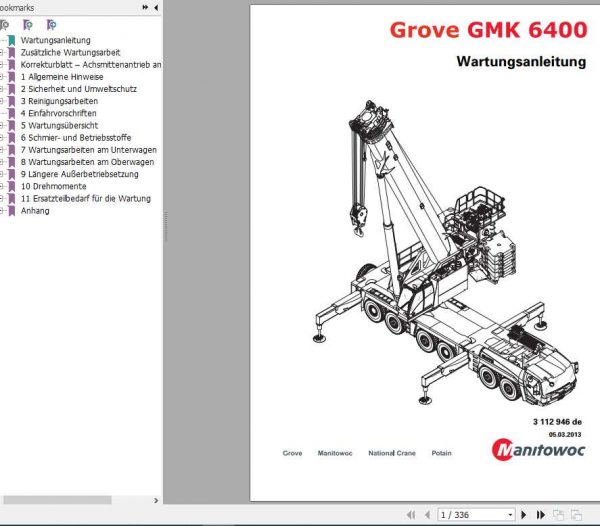
Task: Jump to the last page
Action: [540, 515]
